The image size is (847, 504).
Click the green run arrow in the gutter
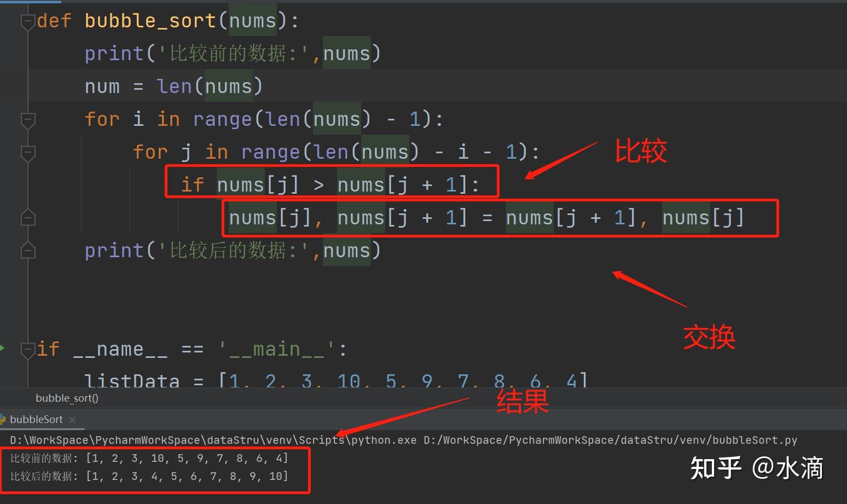tap(3, 348)
